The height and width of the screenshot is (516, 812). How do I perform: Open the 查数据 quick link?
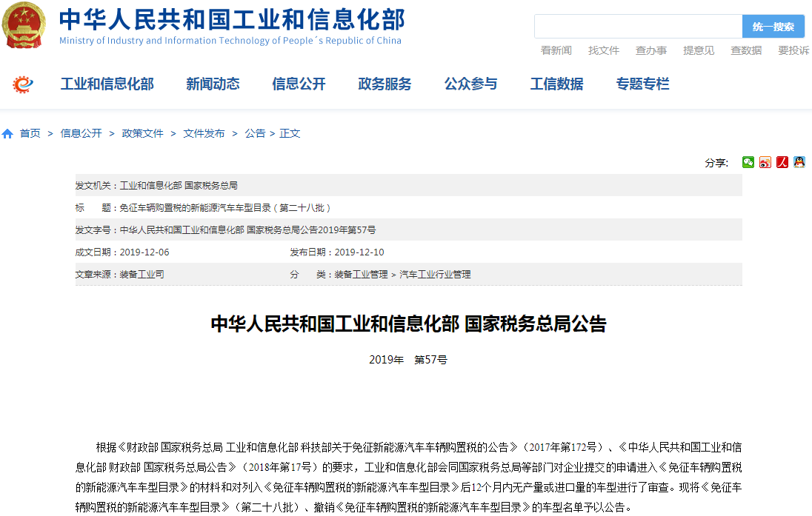coord(746,50)
